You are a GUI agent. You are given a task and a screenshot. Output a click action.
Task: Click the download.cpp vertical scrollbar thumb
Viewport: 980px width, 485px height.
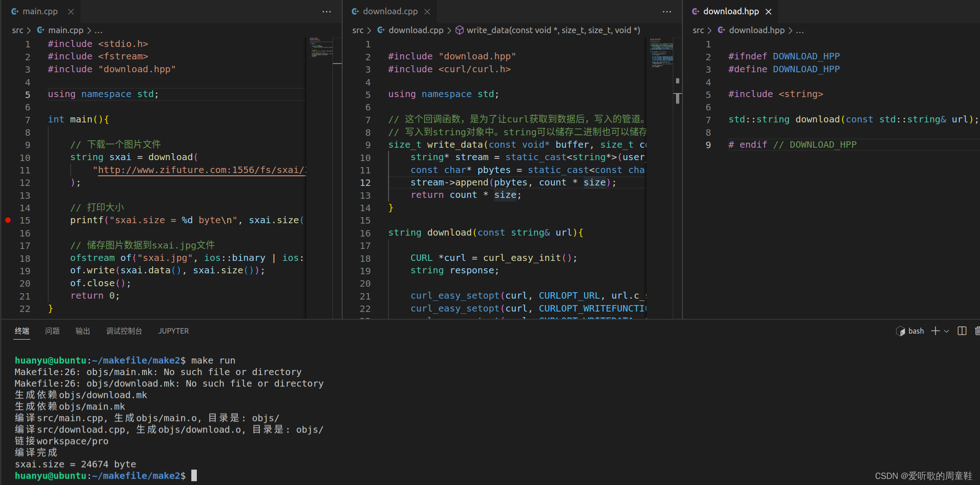click(x=678, y=98)
